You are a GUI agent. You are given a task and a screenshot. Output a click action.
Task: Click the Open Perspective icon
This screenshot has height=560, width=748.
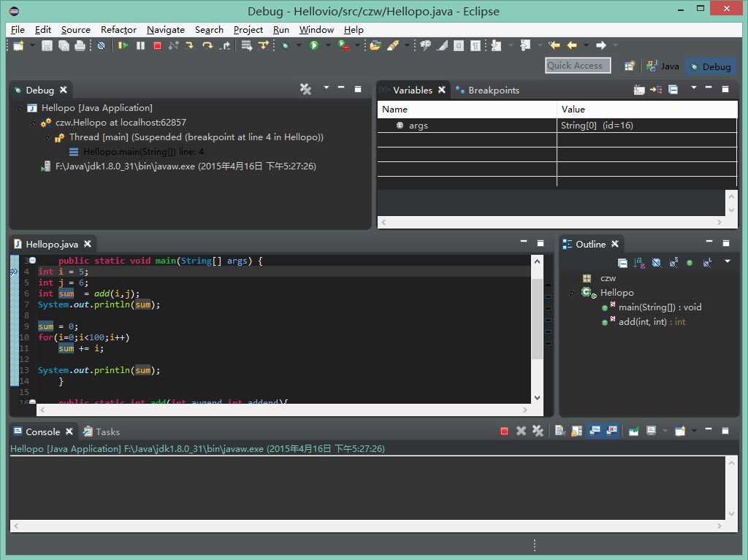coord(630,66)
